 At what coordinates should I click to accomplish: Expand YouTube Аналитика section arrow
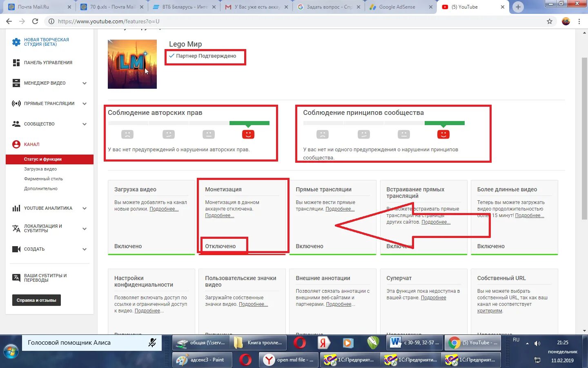pos(85,208)
